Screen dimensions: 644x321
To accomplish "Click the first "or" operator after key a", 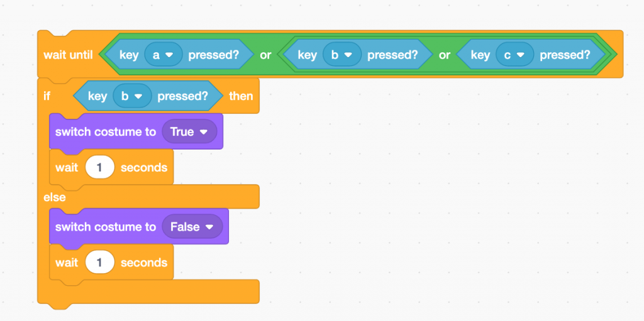I will click(265, 55).
